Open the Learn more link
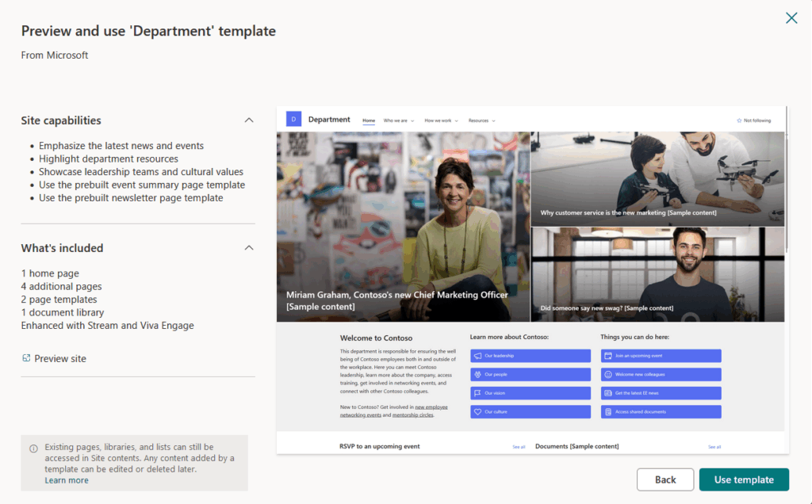 tap(67, 480)
